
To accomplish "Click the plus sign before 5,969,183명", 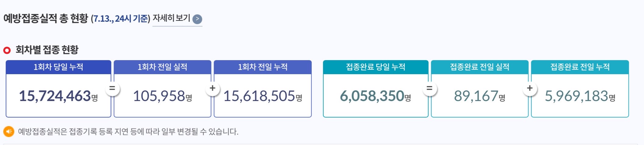I will pyautogui.click(x=530, y=89).
